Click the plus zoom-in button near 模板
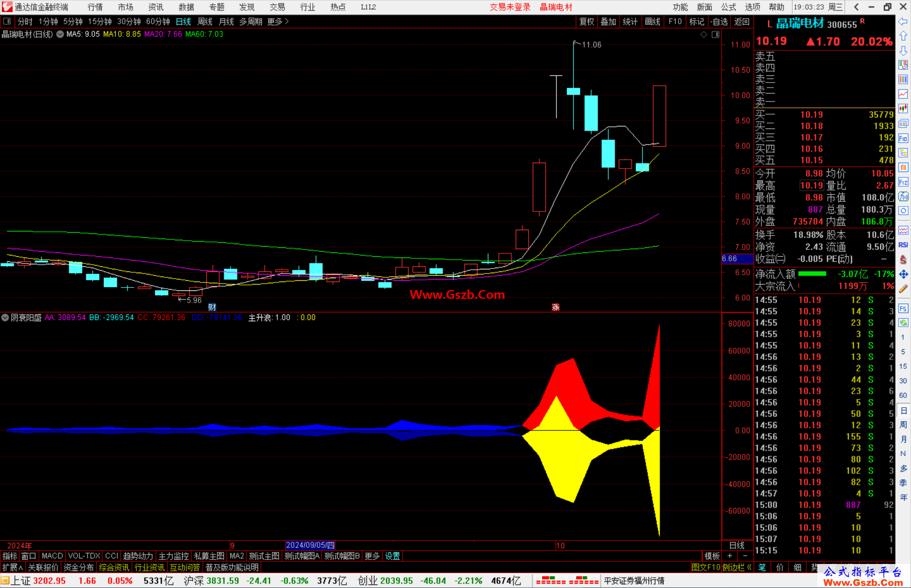This screenshot has width=911, height=588. (730, 556)
